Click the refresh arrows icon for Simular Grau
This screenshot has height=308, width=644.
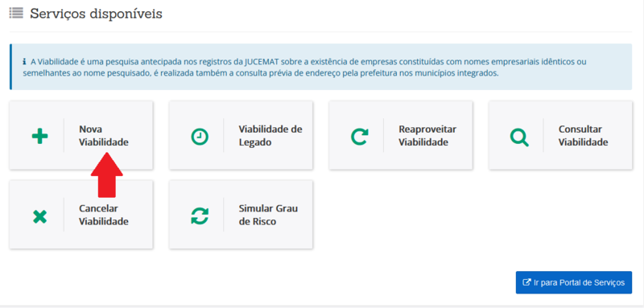pyautogui.click(x=200, y=216)
